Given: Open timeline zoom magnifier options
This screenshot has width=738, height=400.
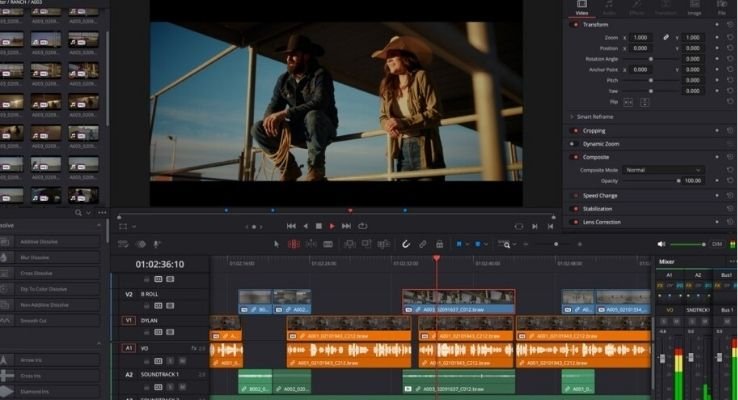Looking at the screenshot, I should (505, 244).
